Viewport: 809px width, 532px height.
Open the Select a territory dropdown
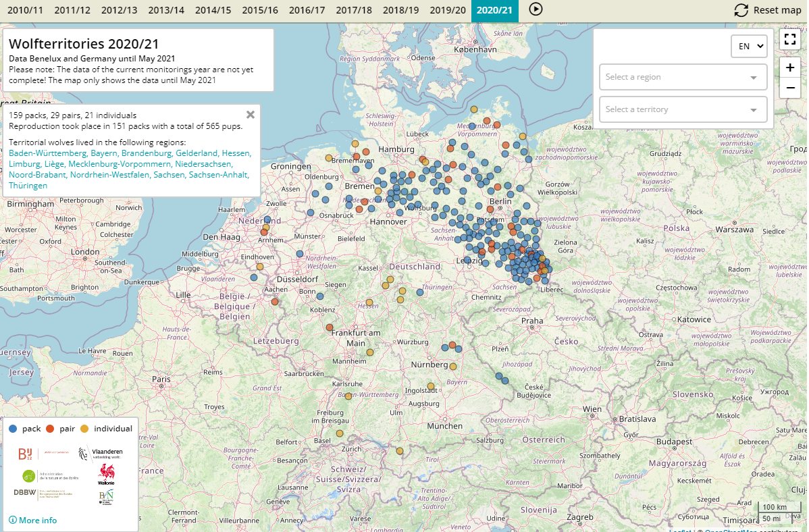tap(682, 109)
